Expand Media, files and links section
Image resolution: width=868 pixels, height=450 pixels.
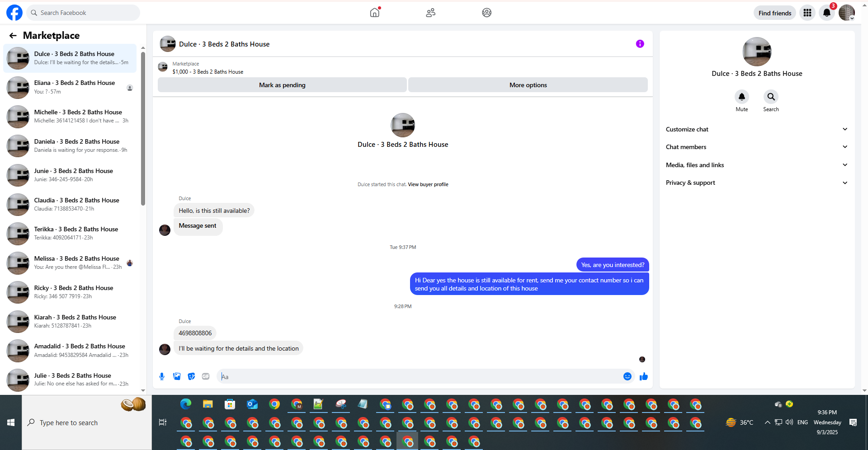(757, 165)
